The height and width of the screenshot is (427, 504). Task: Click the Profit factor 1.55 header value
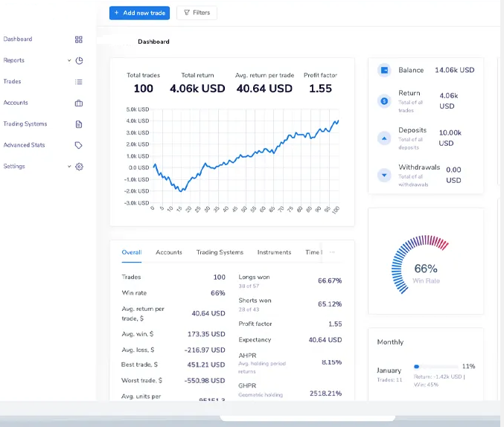coord(320,89)
